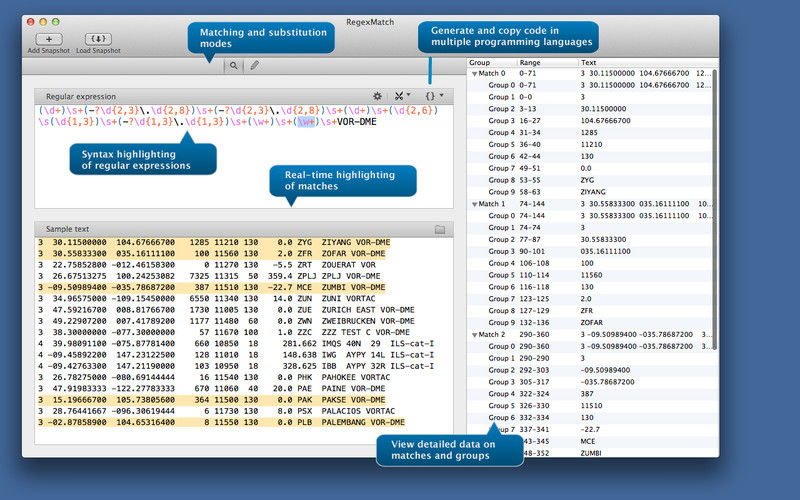Select the Group 5 row showing 11510
This screenshot has width=800, height=500.
[589, 406]
